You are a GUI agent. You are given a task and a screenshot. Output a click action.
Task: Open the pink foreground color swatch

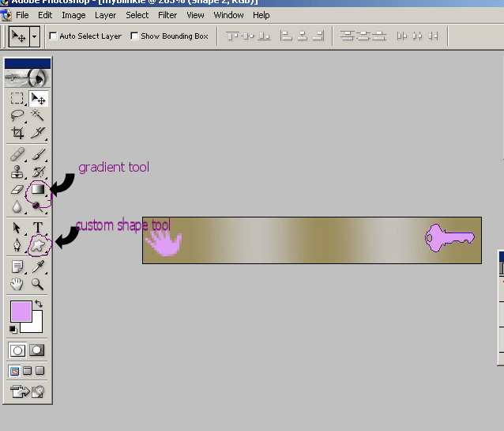coord(21,312)
